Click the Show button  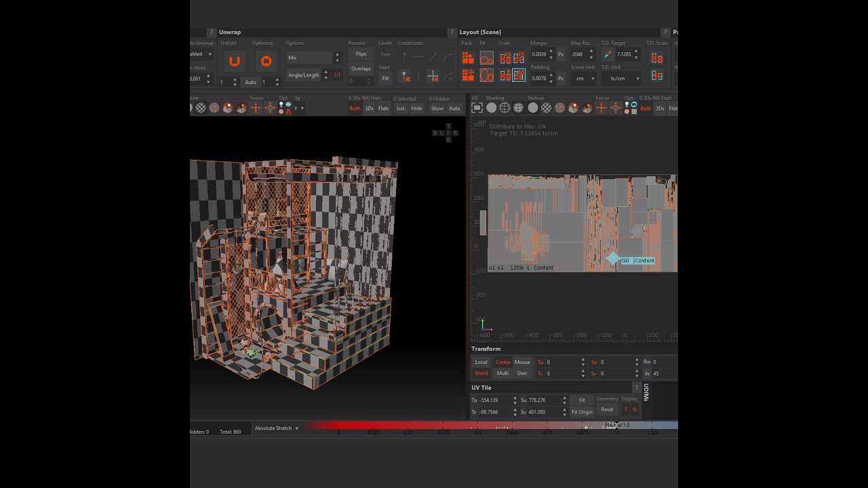pos(437,108)
